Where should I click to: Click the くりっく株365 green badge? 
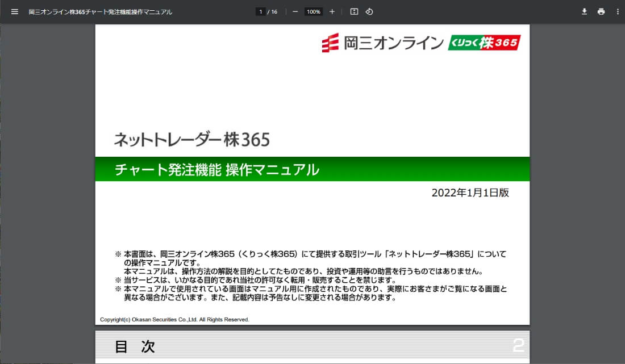coord(484,43)
